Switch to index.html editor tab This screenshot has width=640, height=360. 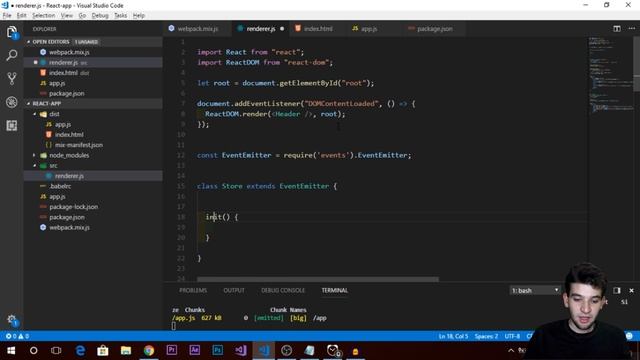click(318, 29)
